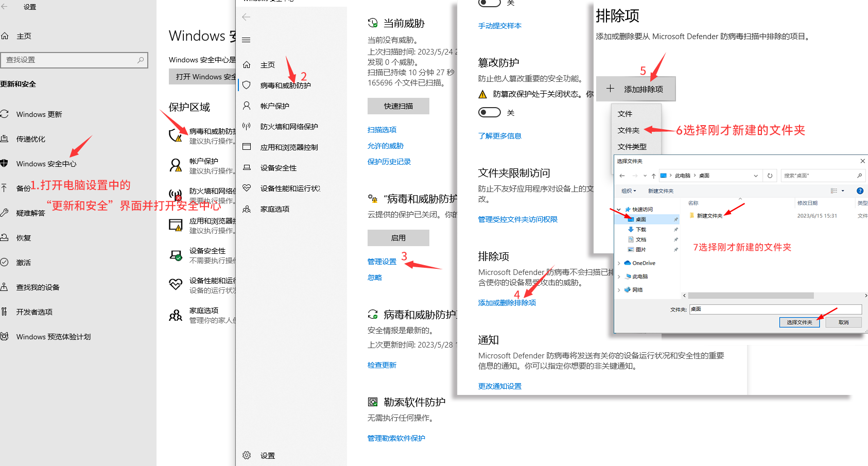Image resolution: width=868 pixels, height=466 pixels.
Task: Select 帐户保护 in Security sidebar
Action: tap(275, 106)
